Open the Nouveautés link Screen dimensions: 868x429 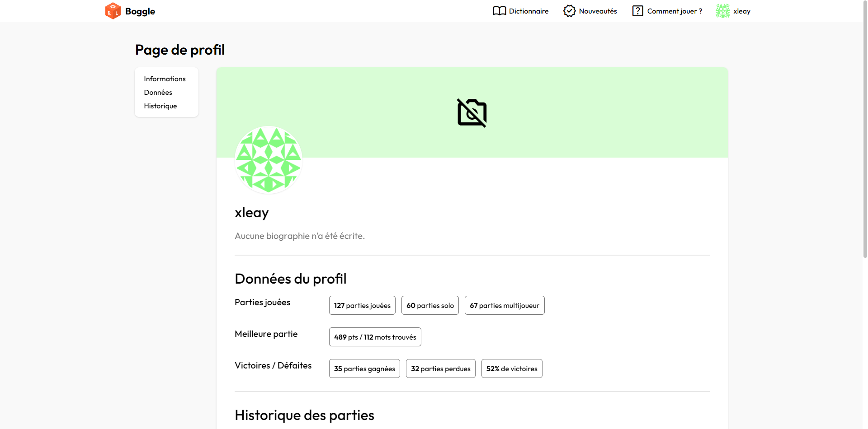coord(598,11)
